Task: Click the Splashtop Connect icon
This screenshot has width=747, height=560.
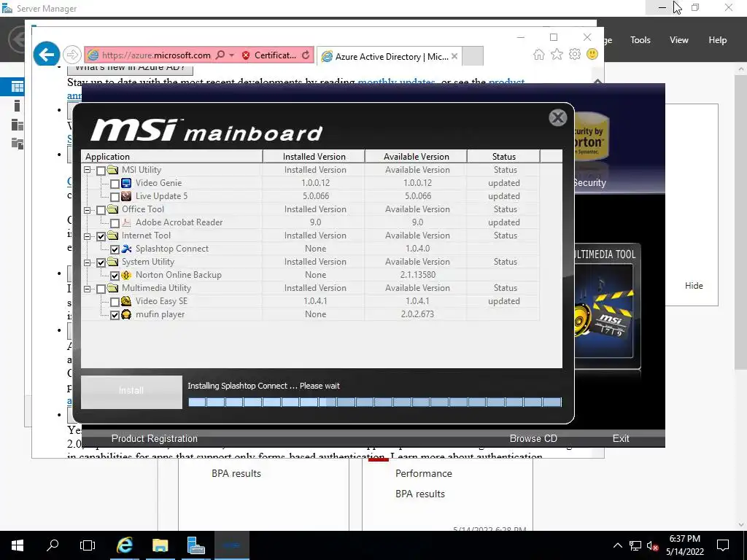Action: pos(126,249)
